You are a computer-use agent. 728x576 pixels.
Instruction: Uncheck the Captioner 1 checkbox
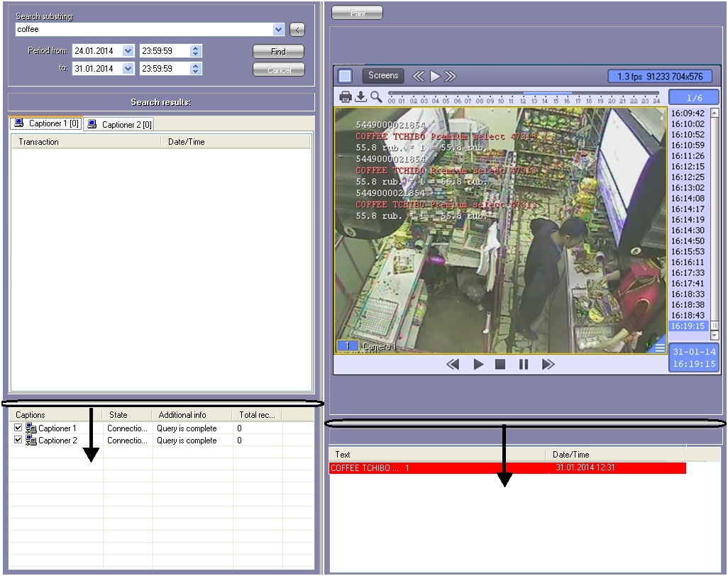(18, 428)
